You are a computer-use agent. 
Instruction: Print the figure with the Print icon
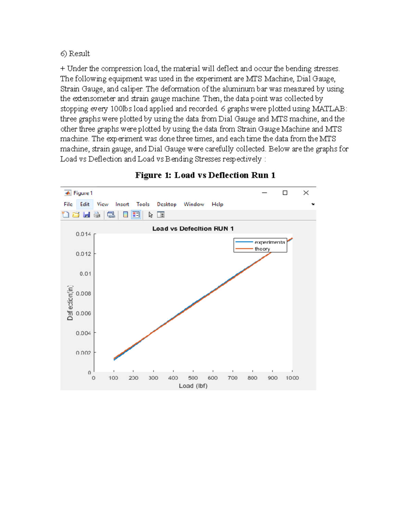click(96, 214)
